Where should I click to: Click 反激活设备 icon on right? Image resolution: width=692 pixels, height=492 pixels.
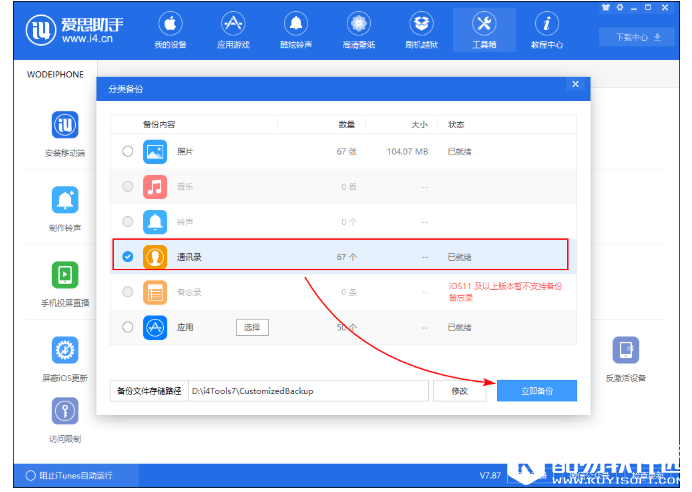(x=625, y=350)
